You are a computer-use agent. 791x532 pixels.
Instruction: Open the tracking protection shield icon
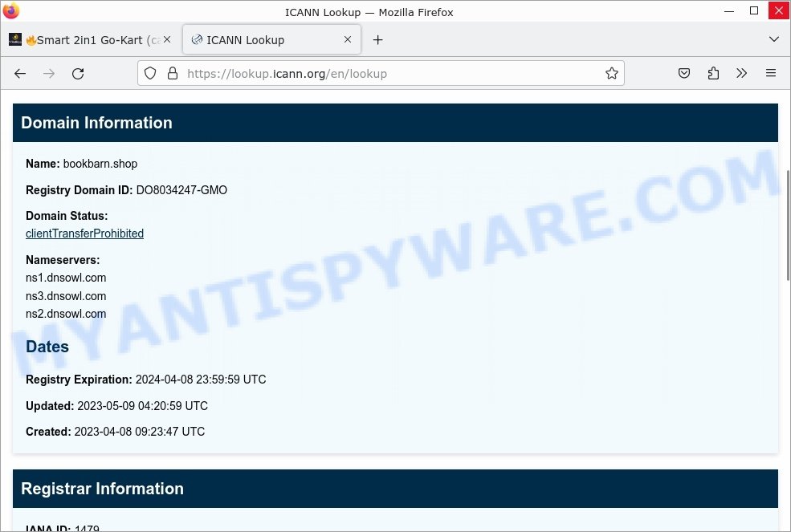pyautogui.click(x=150, y=74)
